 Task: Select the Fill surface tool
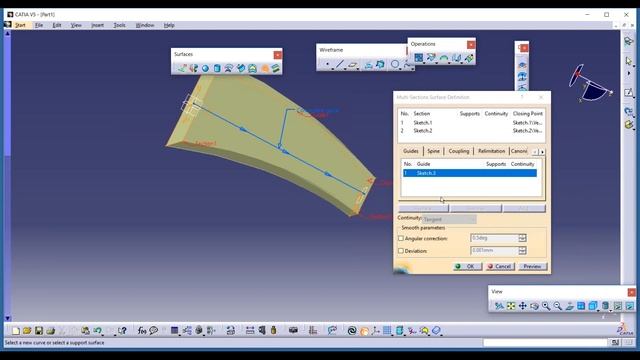coord(253,68)
